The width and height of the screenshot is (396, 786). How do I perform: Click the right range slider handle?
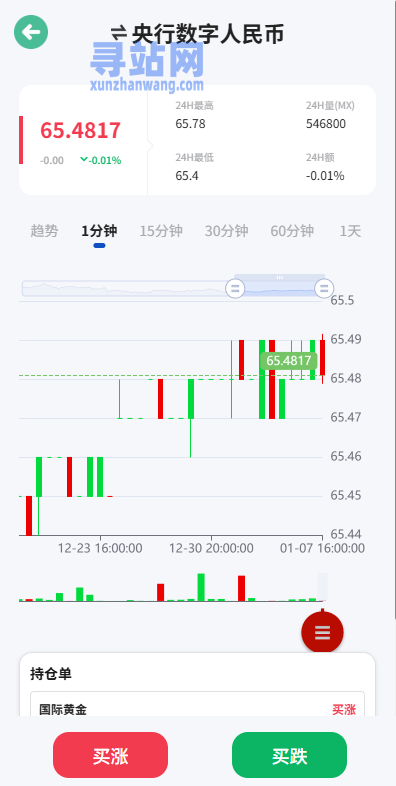click(x=324, y=288)
